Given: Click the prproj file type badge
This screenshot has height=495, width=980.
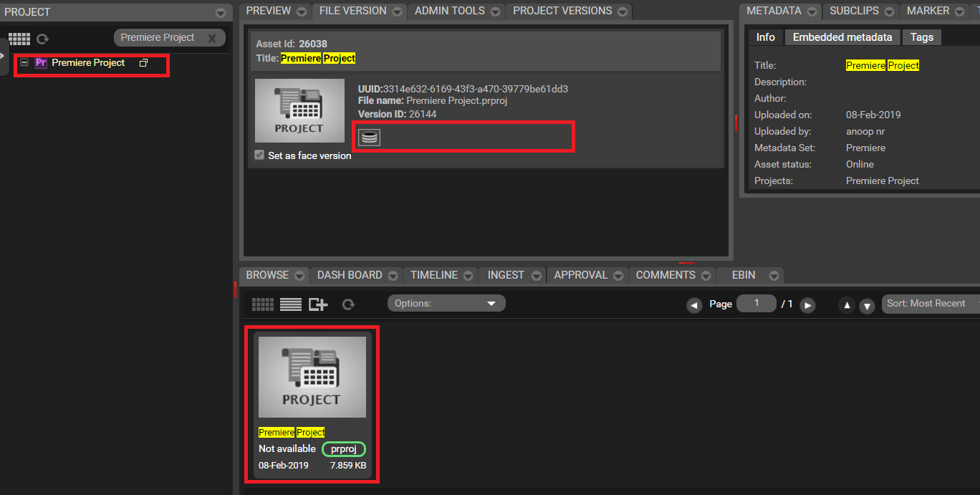Looking at the screenshot, I should click(x=344, y=449).
